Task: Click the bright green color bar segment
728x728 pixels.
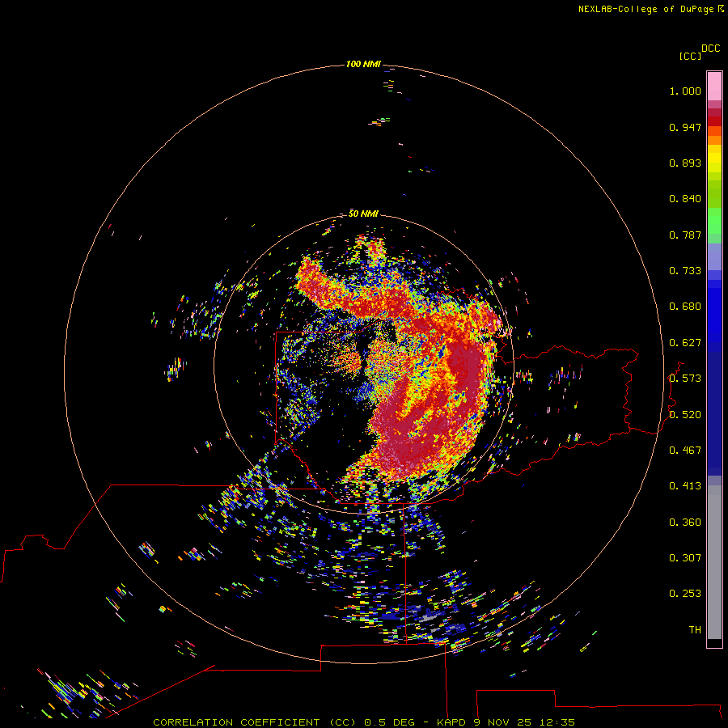Action: point(714,221)
